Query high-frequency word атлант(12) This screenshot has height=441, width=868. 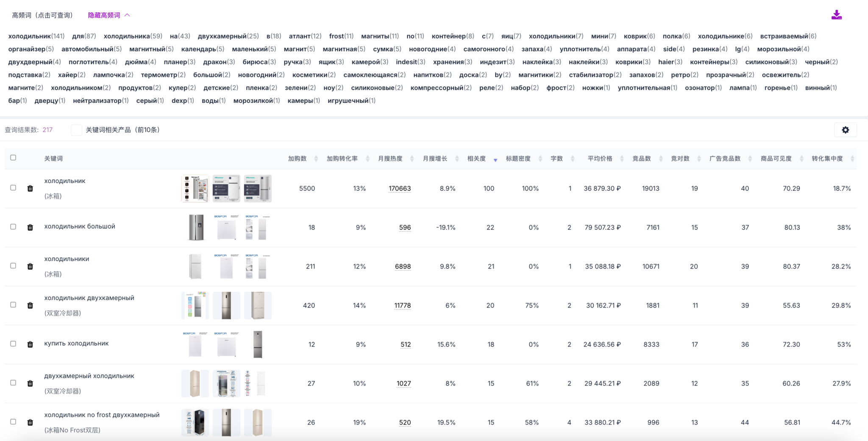coord(305,36)
